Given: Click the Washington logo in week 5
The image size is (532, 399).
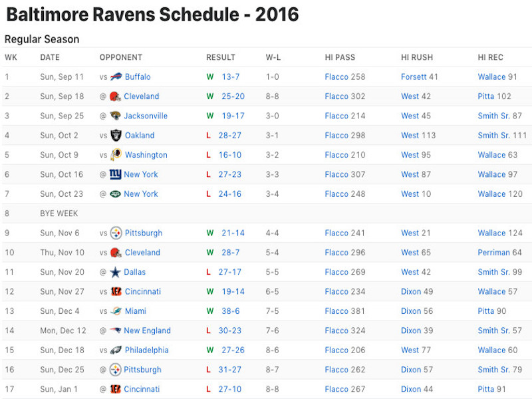Looking at the screenshot, I should [116, 155].
